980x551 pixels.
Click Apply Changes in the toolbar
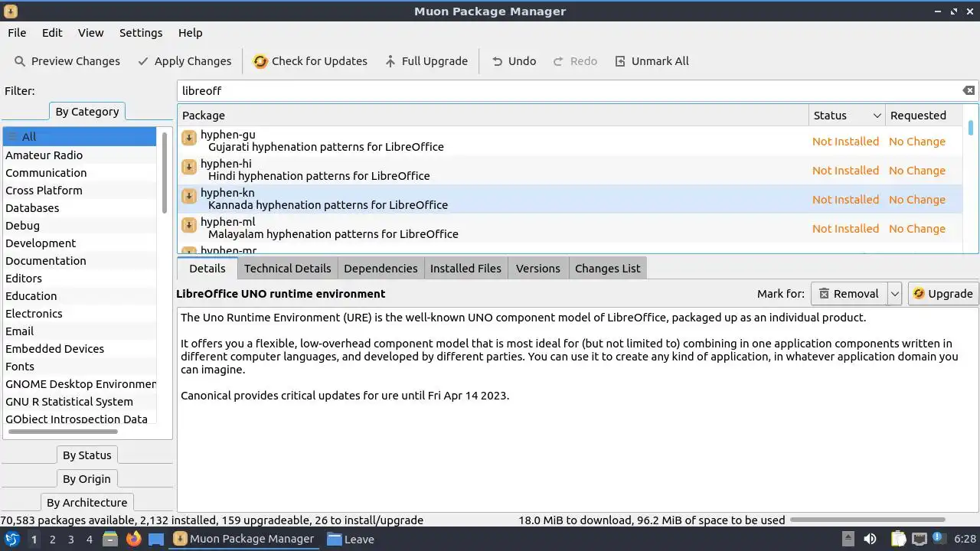click(x=185, y=61)
